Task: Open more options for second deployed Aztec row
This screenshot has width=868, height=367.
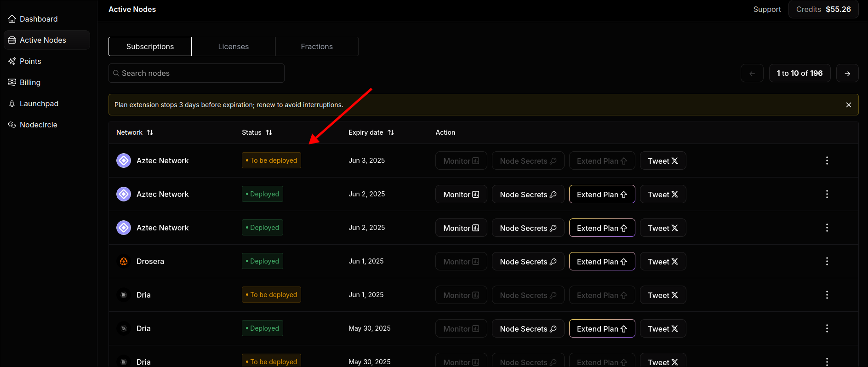Action: [827, 228]
